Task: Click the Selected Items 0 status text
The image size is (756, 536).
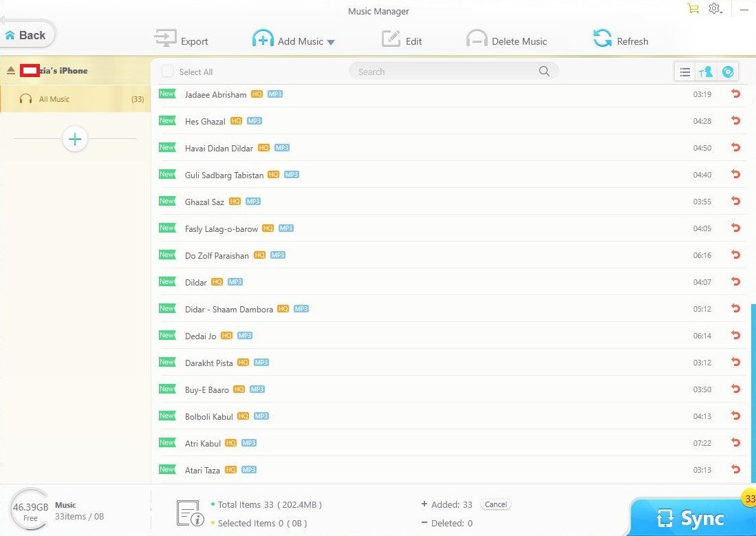Action: click(262, 523)
